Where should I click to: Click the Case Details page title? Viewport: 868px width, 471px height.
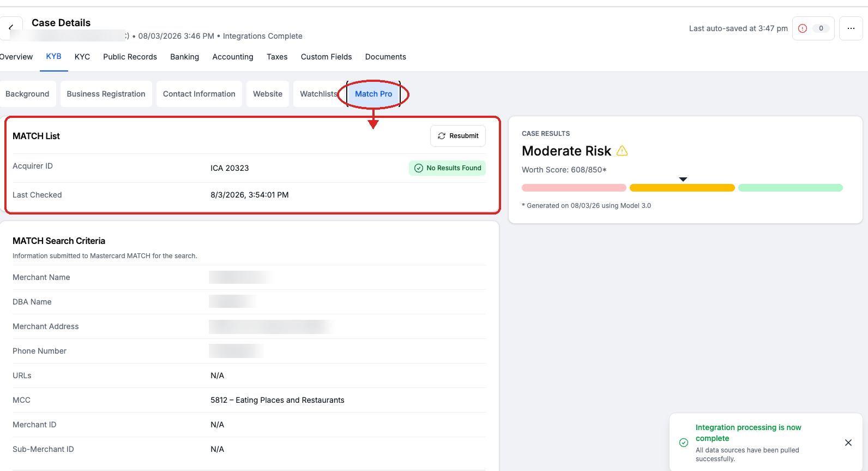click(x=61, y=22)
